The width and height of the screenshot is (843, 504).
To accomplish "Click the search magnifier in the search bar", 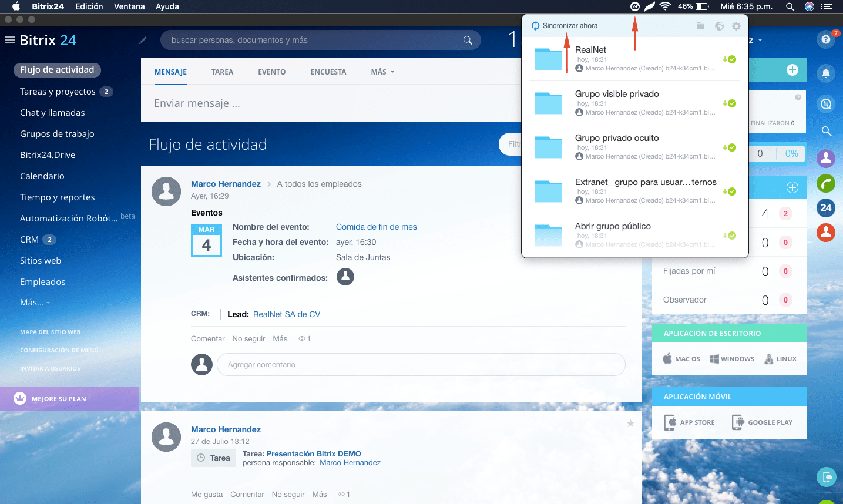I will pyautogui.click(x=468, y=40).
